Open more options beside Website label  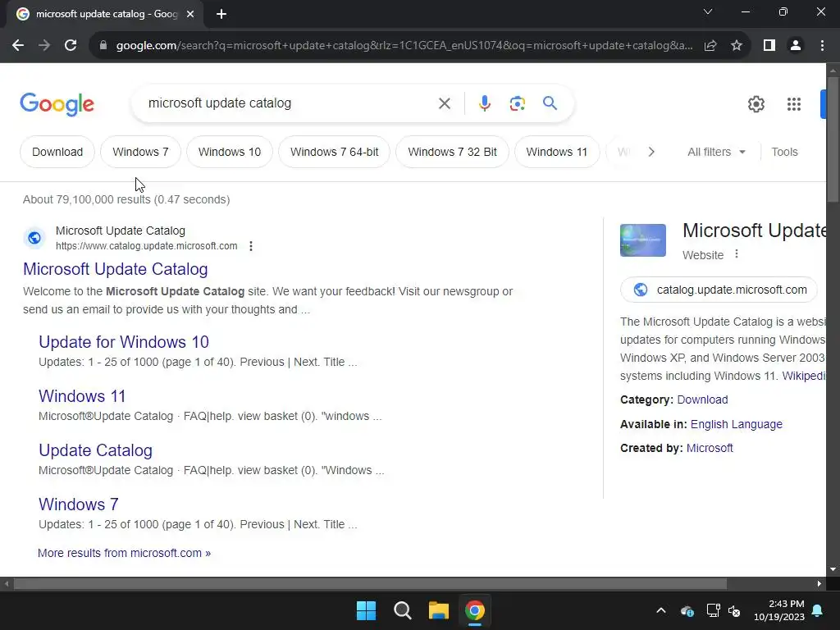point(737,254)
